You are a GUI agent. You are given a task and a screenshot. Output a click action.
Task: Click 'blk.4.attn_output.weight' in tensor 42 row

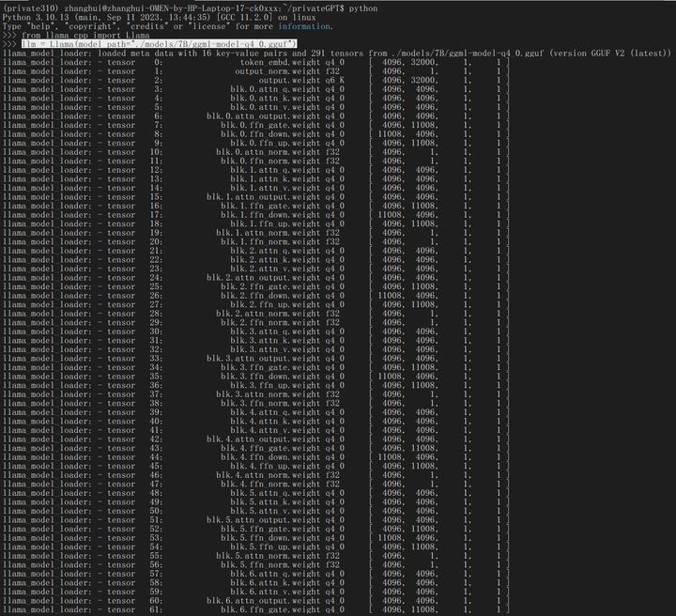(x=264, y=439)
